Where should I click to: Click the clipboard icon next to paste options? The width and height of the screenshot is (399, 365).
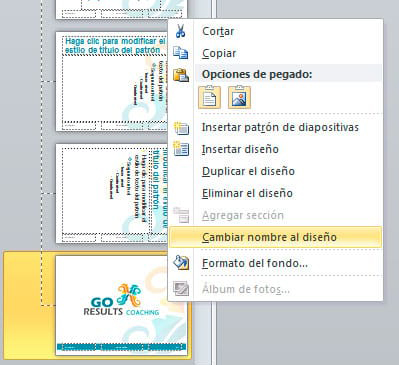click(181, 75)
